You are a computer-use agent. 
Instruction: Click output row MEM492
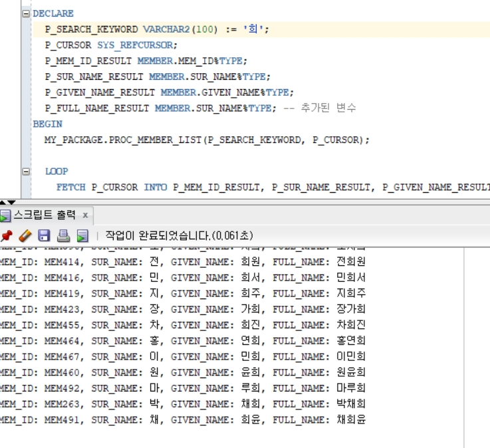[182, 388]
